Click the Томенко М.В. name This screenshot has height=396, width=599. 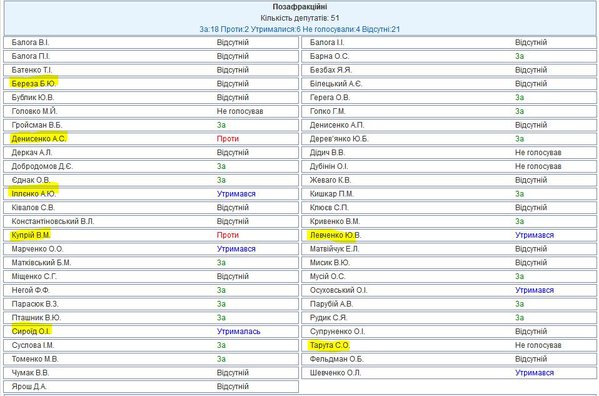tap(35, 359)
